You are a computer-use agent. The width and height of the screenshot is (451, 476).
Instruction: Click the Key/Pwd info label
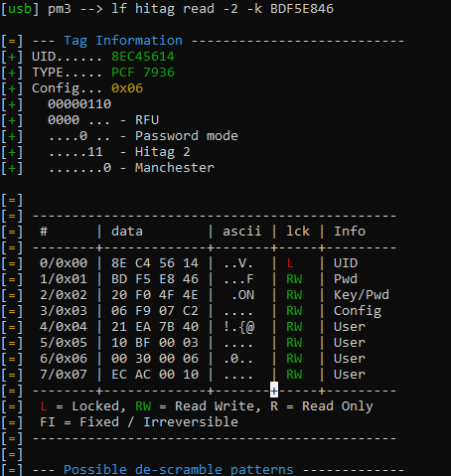(x=362, y=295)
